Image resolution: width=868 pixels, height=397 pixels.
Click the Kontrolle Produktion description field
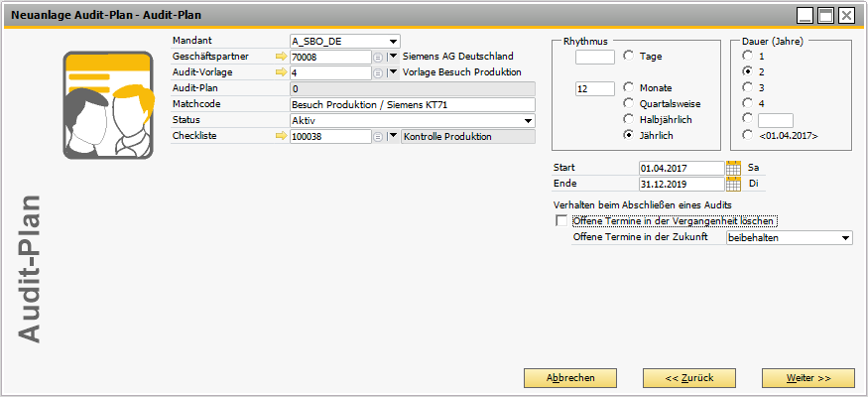468,136
